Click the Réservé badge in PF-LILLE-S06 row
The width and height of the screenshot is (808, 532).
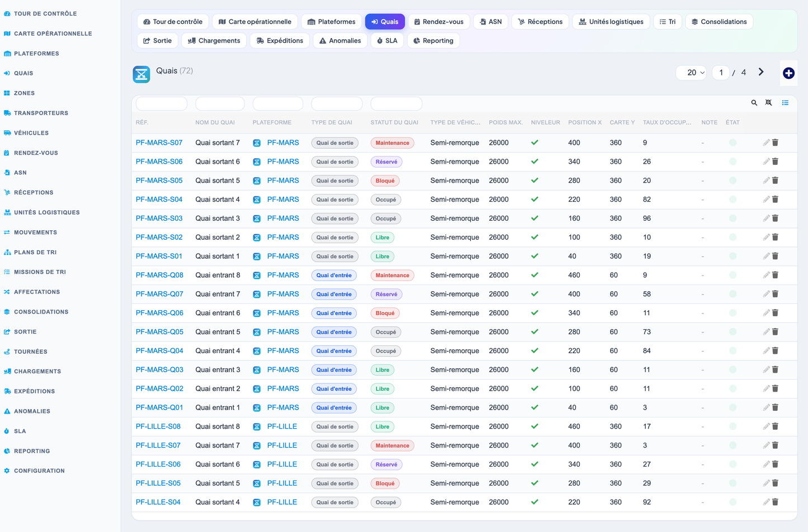386,464
